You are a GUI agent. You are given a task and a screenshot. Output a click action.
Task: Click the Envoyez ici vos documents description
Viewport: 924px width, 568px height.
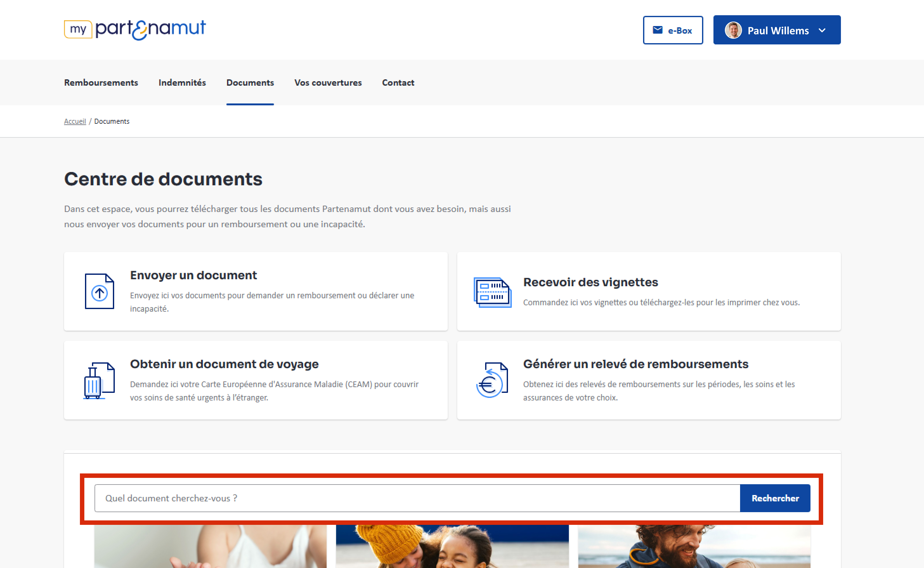(272, 302)
